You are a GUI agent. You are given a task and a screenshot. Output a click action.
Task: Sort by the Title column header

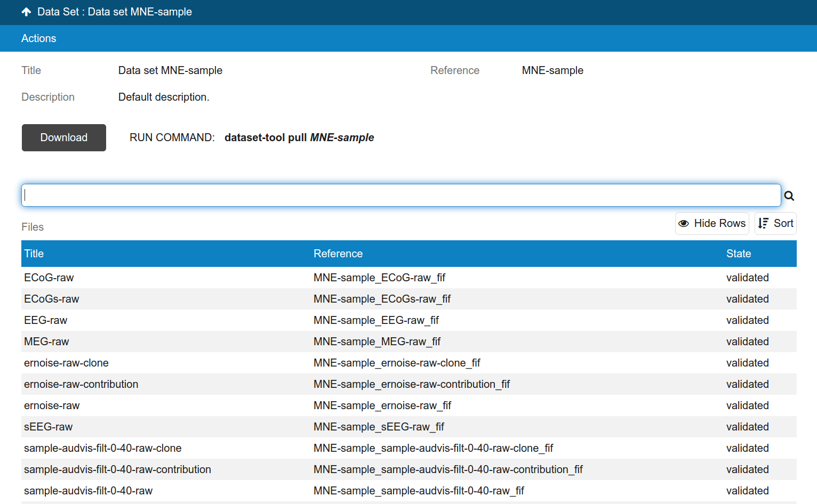click(x=34, y=254)
